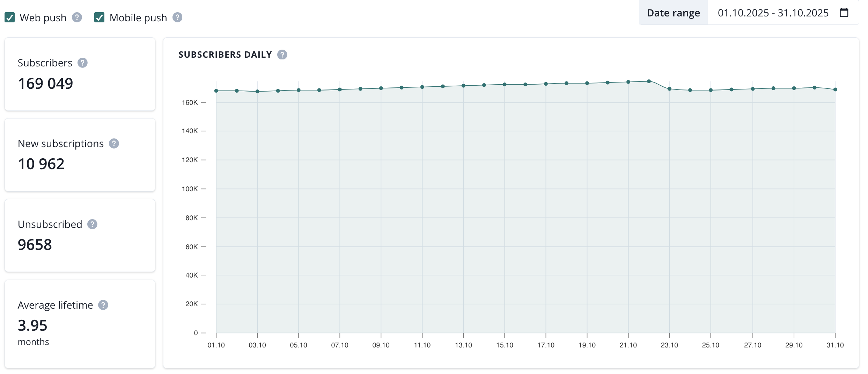Click help icon next to Mobile push
The width and height of the screenshot is (868, 374).
coord(177,17)
